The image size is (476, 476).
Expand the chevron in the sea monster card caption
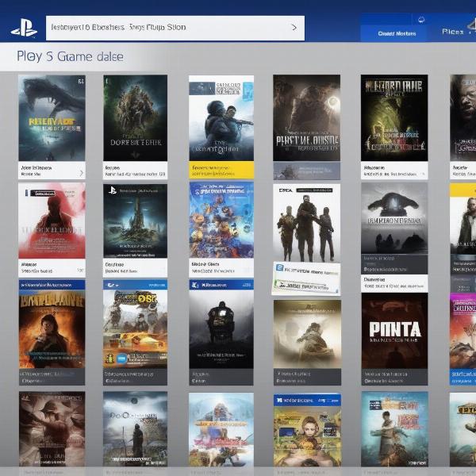point(82,173)
